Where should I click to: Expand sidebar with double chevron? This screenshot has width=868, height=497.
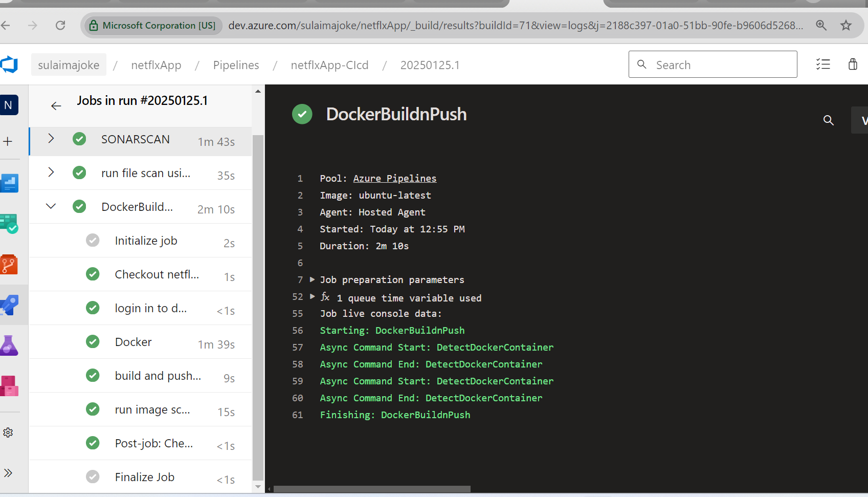click(8, 472)
